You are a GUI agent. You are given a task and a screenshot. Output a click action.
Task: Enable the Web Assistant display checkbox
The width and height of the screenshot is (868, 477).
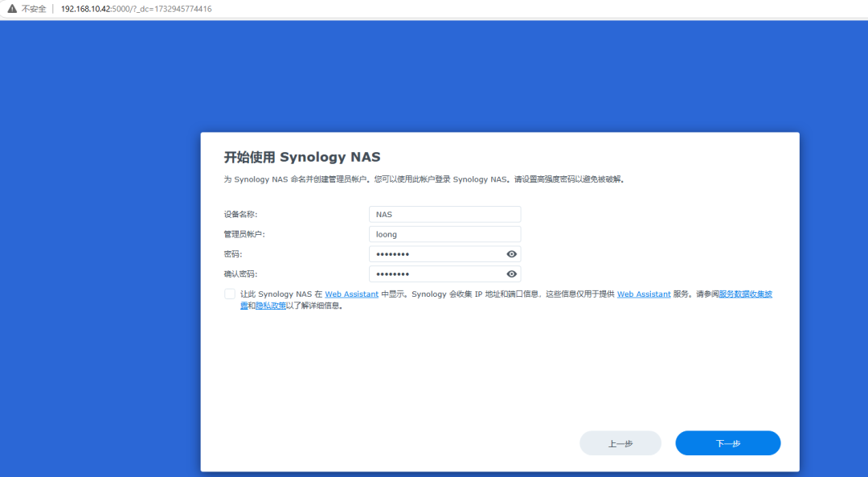point(230,294)
